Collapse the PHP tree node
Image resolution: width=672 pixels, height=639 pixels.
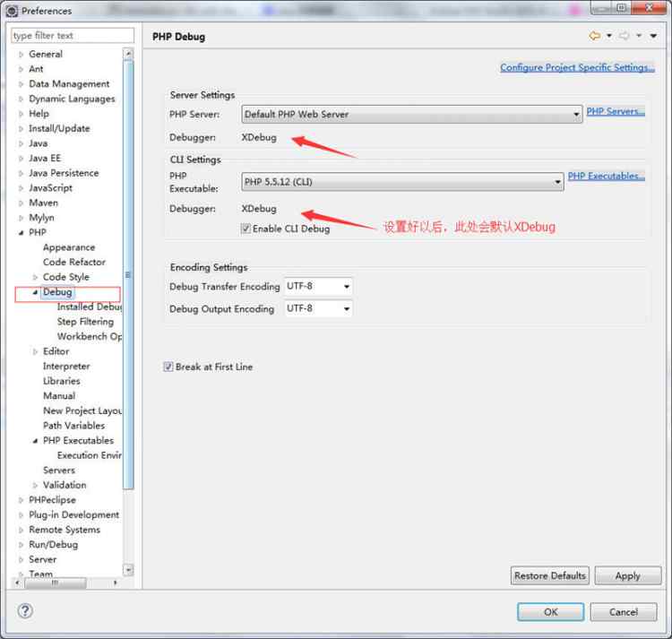coord(21,233)
